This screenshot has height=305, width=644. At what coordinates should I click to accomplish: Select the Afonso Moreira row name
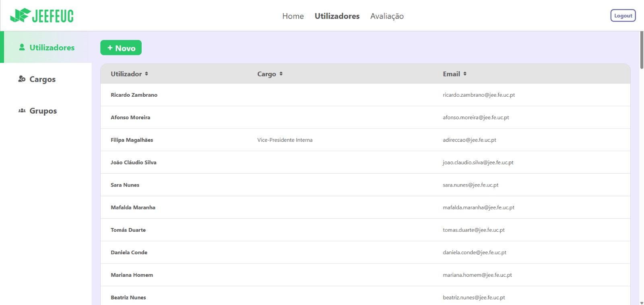coord(130,117)
